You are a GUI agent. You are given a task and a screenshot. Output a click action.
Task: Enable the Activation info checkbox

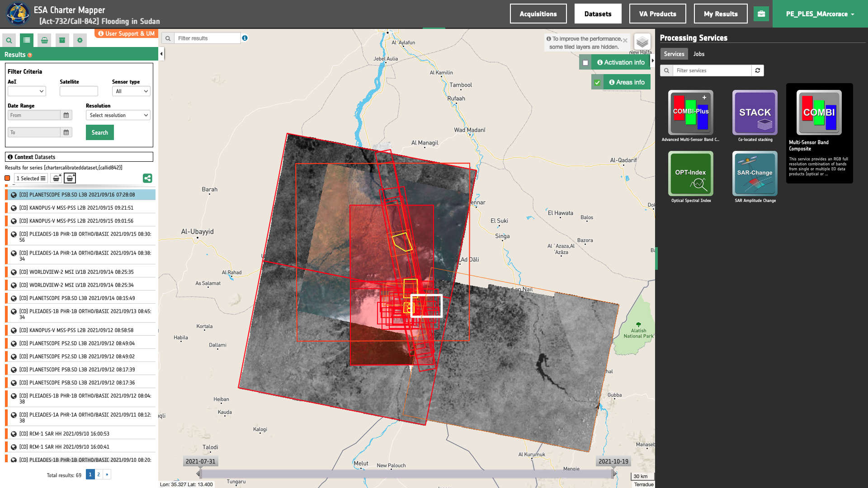[585, 63]
